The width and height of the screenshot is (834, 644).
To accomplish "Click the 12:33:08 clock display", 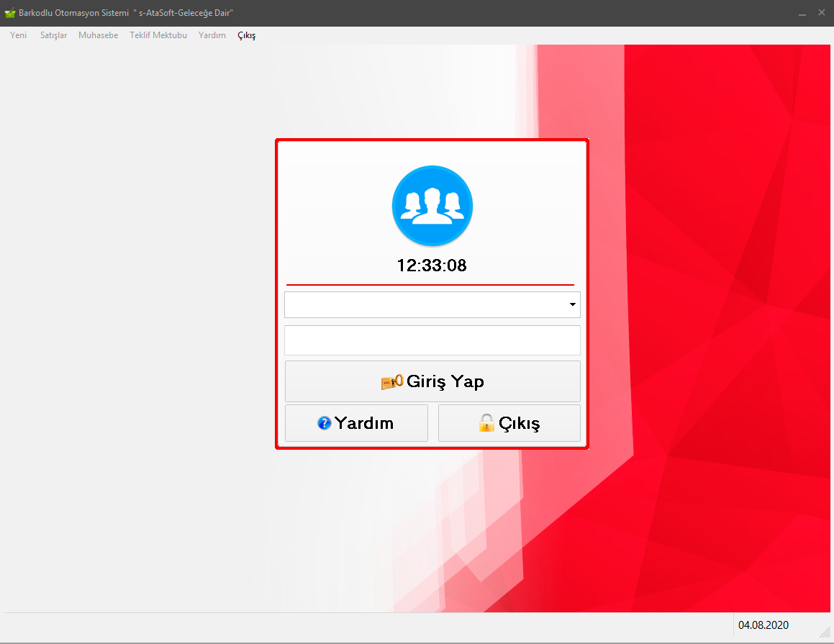I will point(432,266).
